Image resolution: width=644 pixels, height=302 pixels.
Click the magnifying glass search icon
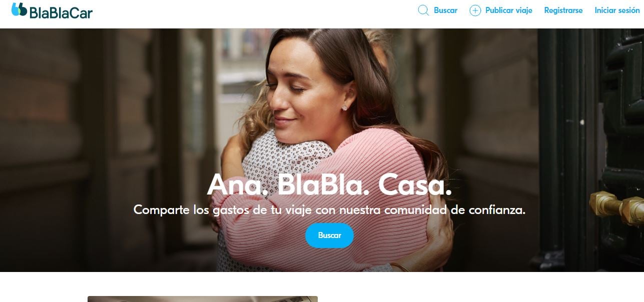click(x=423, y=10)
